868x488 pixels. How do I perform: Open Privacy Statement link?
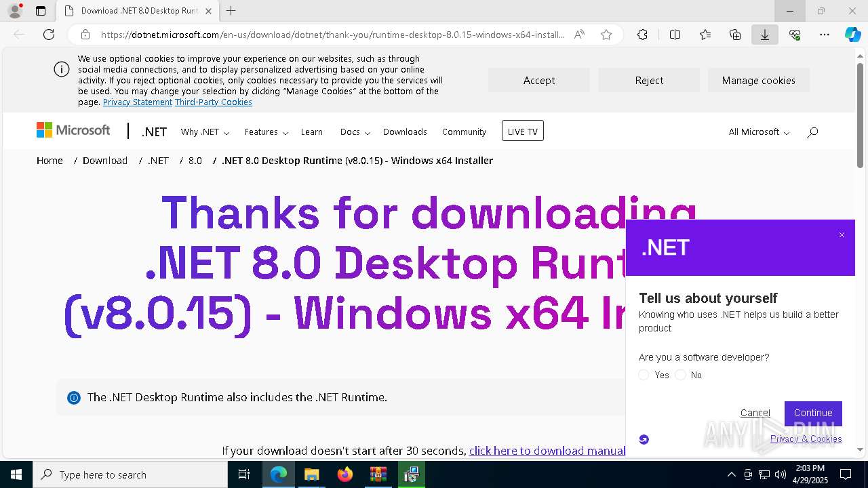coord(138,102)
